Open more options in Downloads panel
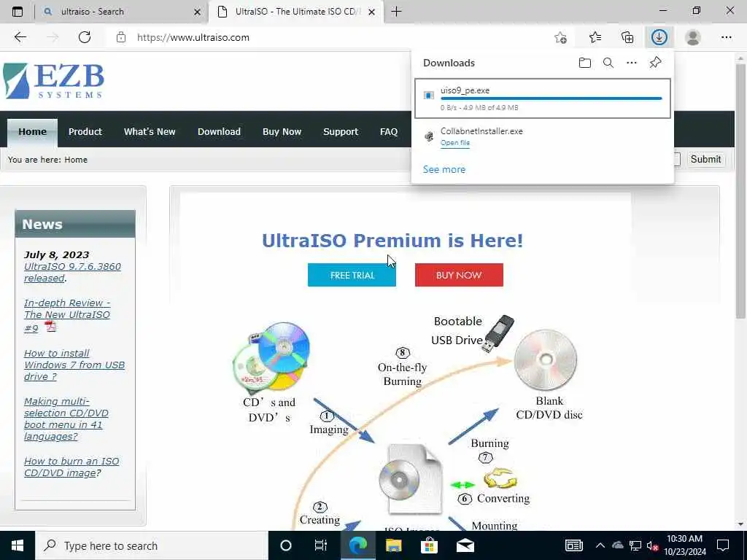747x560 pixels. tap(632, 63)
